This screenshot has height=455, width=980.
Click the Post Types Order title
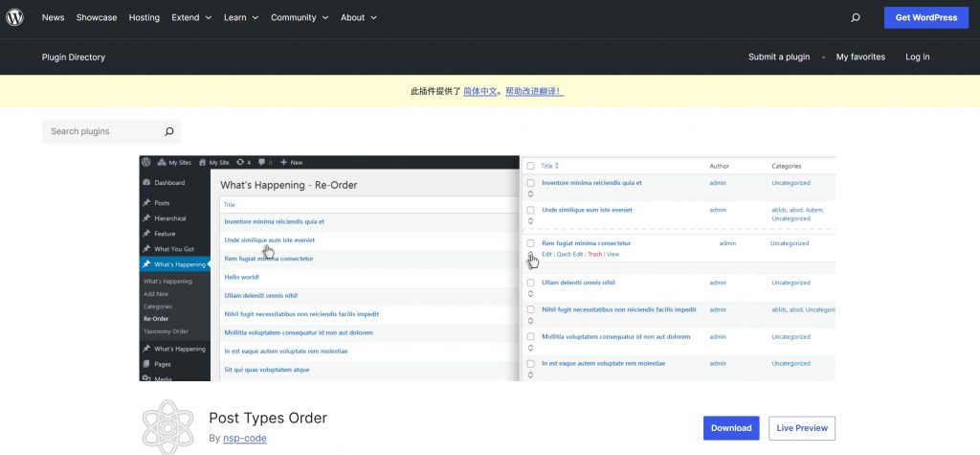point(268,418)
